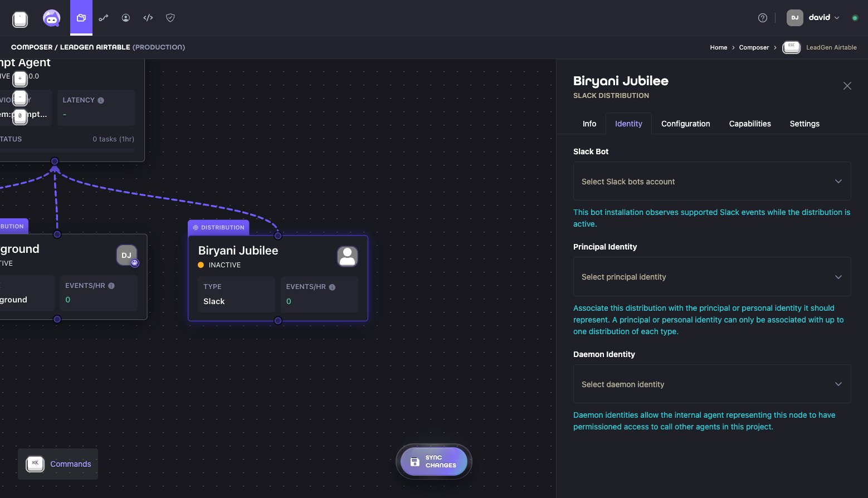Zoom out with the minus keycap

pyautogui.click(x=20, y=98)
